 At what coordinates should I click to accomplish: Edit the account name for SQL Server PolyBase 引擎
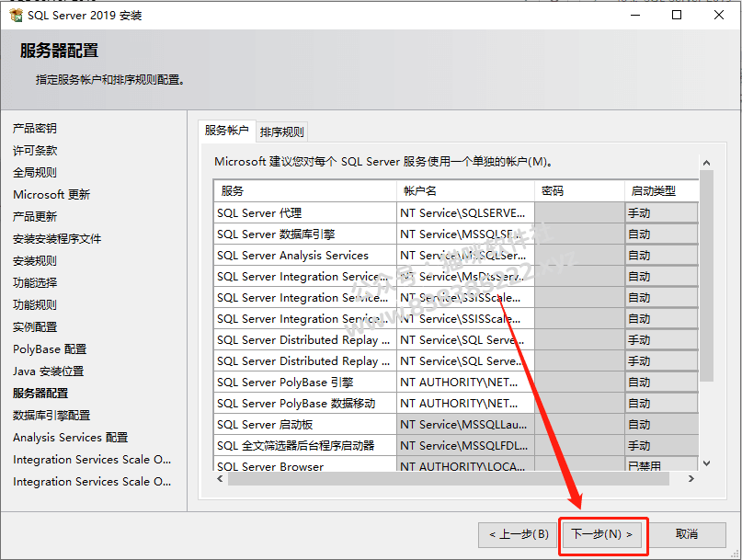[x=465, y=383]
